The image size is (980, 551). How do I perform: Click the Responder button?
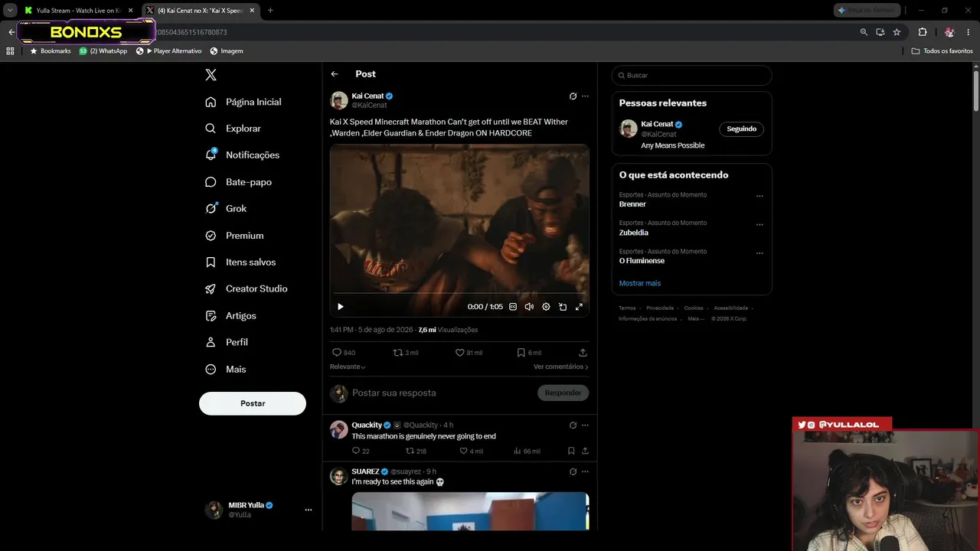tap(563, 393)
